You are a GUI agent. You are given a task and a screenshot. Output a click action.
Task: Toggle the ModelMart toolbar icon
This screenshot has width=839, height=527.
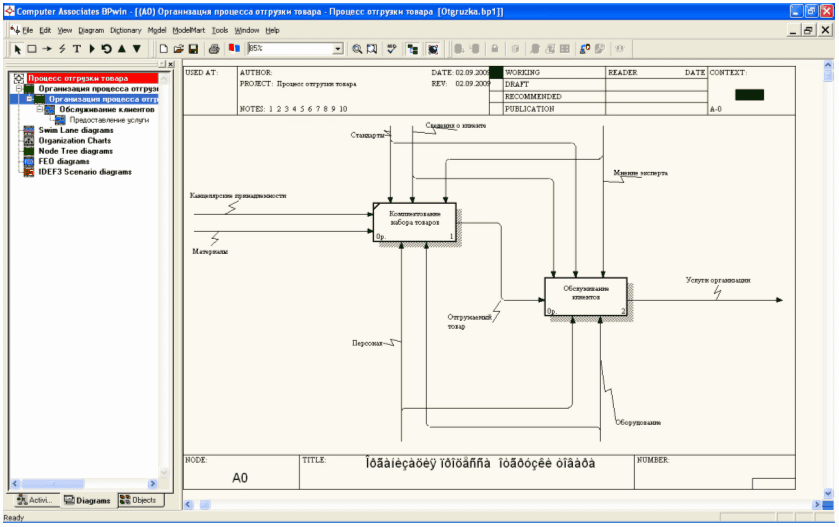click(x=433, y=49)
